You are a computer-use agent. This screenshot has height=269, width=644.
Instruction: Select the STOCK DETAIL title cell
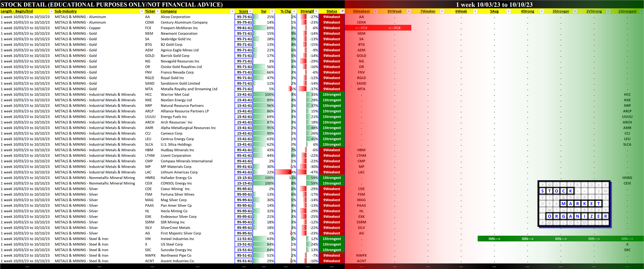(x=172, y=5)
